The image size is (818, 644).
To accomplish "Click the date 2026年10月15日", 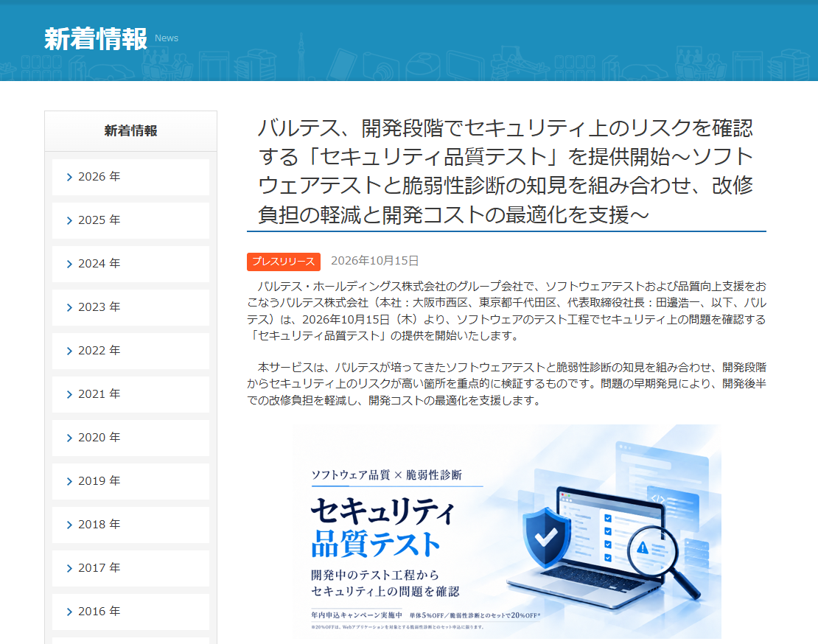I will (374, 261).
